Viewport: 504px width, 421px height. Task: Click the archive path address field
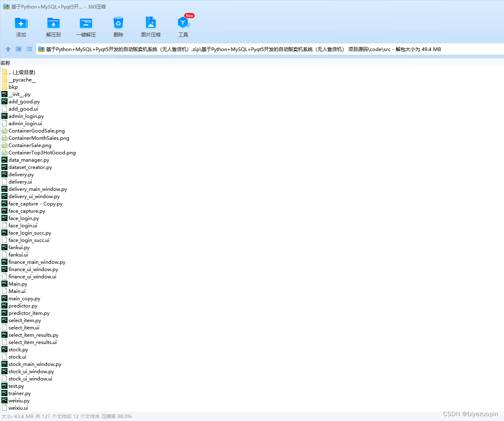tap(270, 49)
